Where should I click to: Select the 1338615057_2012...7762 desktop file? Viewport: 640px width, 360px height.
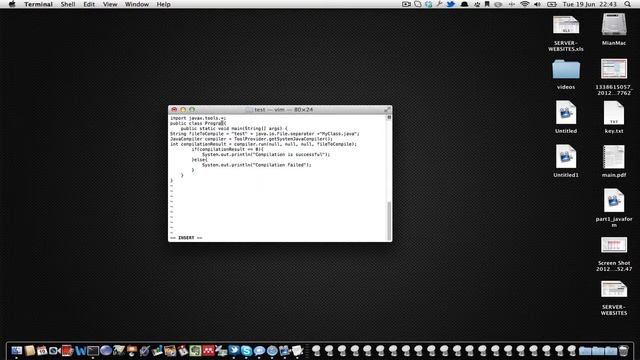click(x=614, y=77)
